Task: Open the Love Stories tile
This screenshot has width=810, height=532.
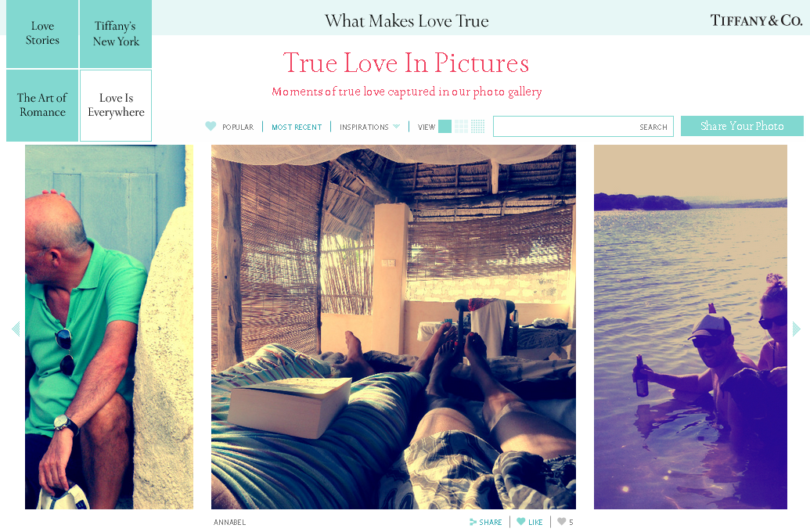Action: tap(42, 34)
